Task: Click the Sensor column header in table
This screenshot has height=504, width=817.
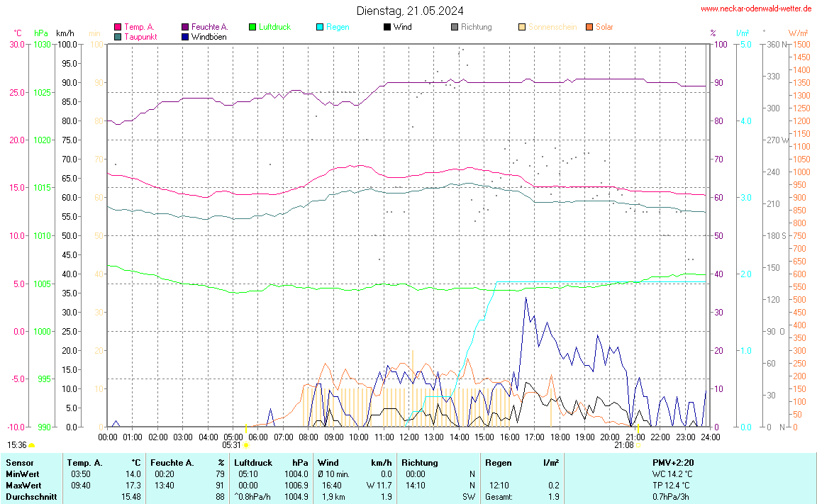Action: click(x=19, y=462)
